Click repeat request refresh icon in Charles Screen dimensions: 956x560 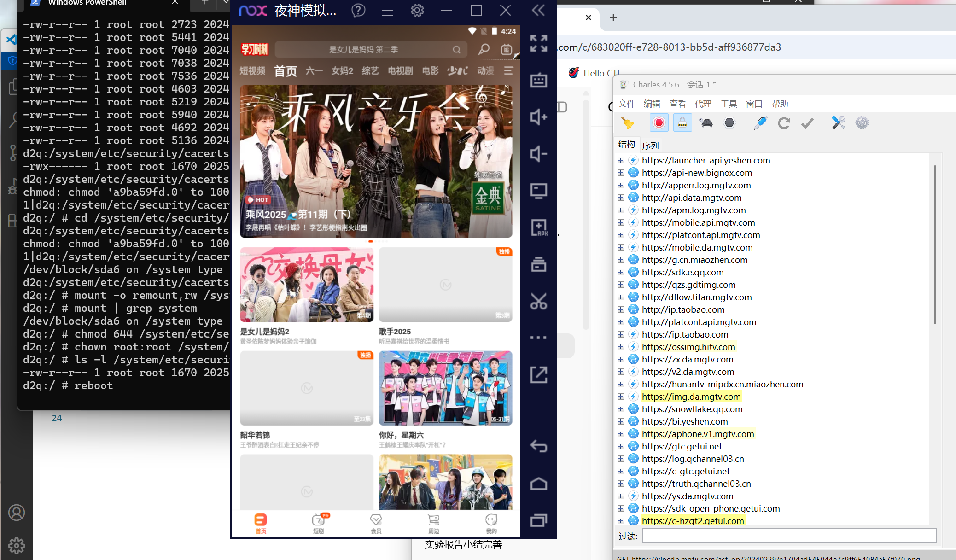(784, 123)
